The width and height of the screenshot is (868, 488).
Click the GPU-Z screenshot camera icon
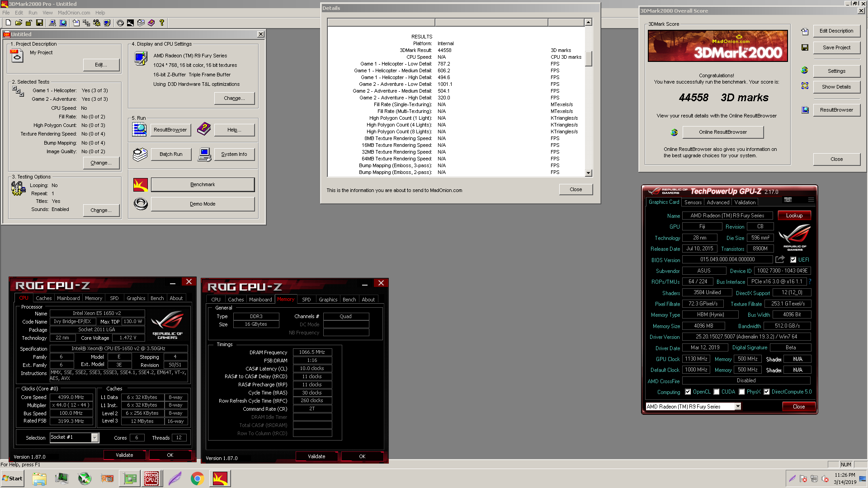788,200
